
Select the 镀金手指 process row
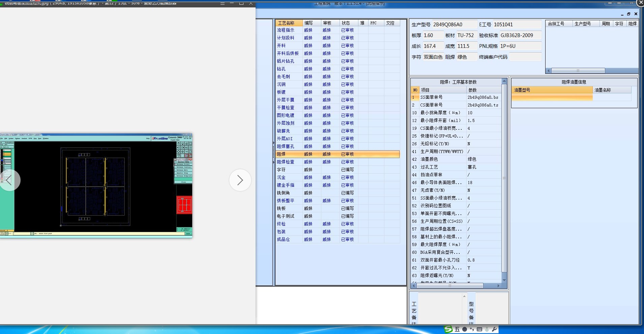(x=338, y=185)
